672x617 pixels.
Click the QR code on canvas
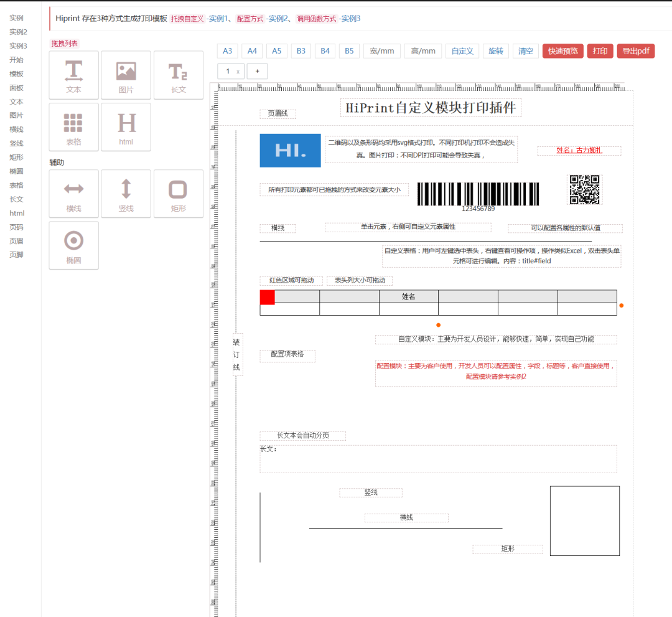point(584,189)
